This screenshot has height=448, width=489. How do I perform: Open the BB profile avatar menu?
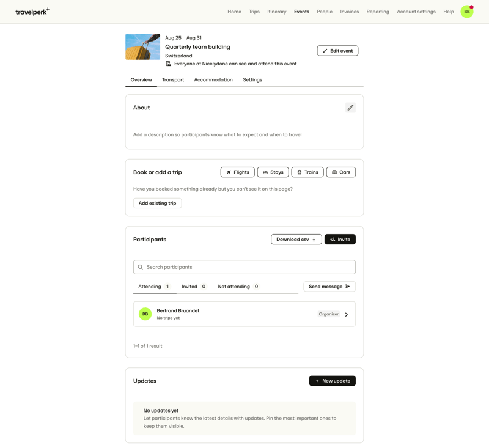[467, 11]
